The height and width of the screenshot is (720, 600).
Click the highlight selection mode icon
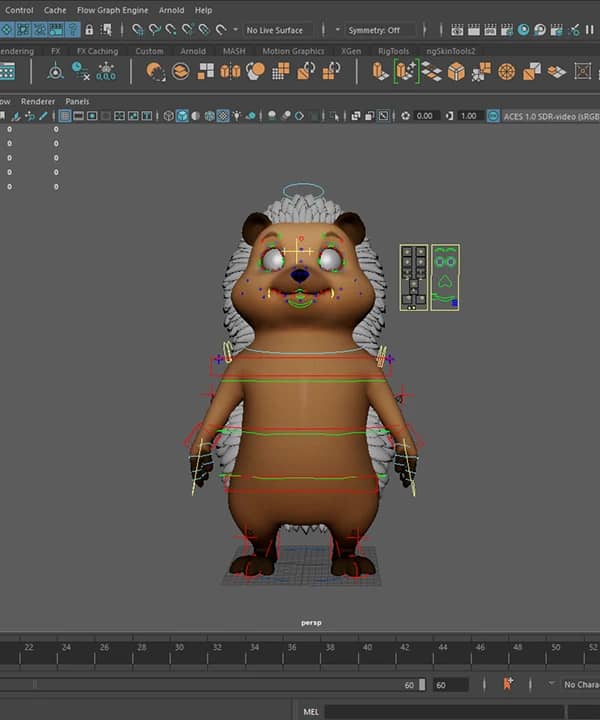(x=107, y=30)
